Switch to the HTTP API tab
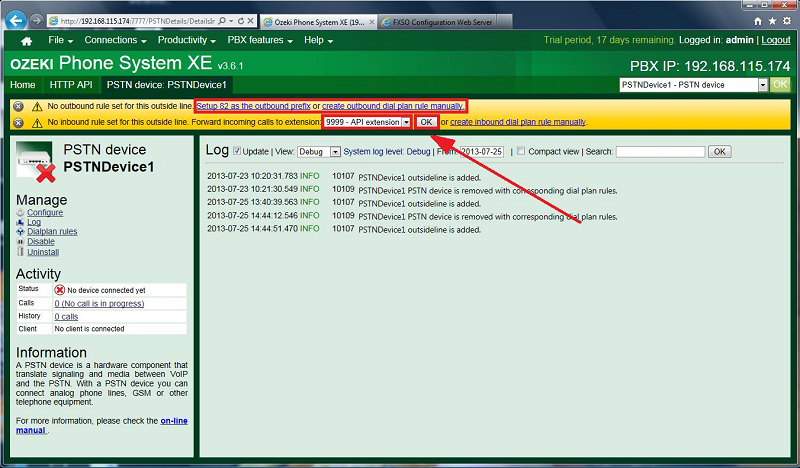The width and height of the screenshot is (800, 468). pos(70,85)
